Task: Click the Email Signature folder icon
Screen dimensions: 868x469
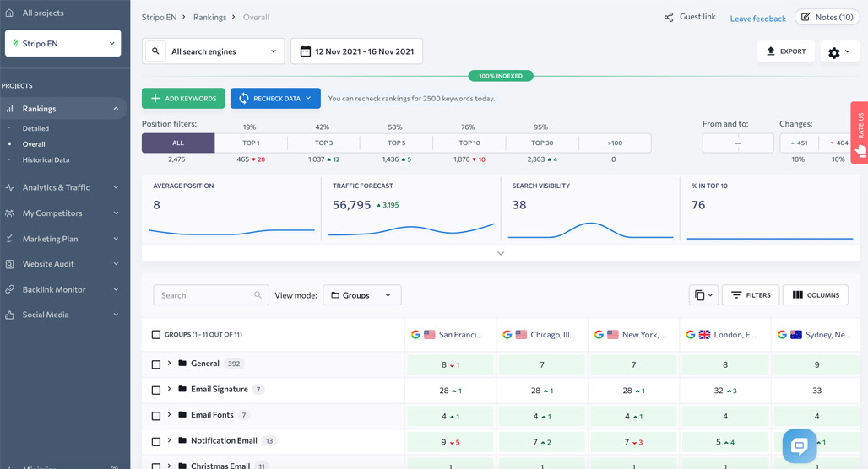Action: point(182,390)
